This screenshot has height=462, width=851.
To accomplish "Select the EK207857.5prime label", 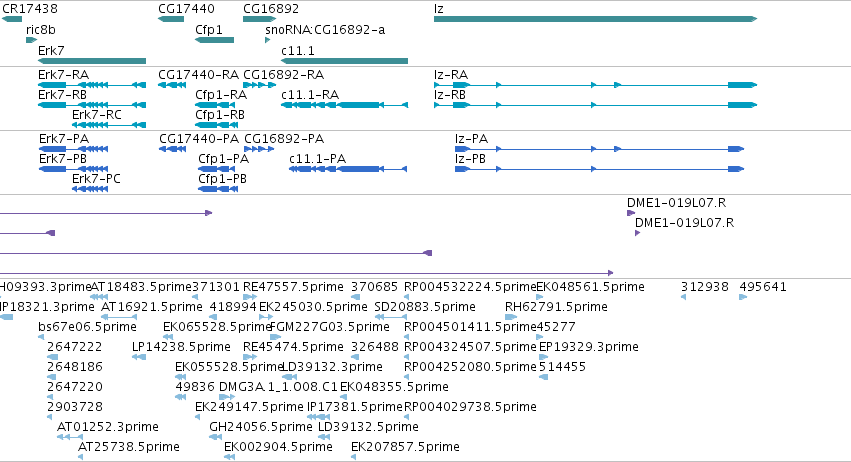I will pos(405,447).
